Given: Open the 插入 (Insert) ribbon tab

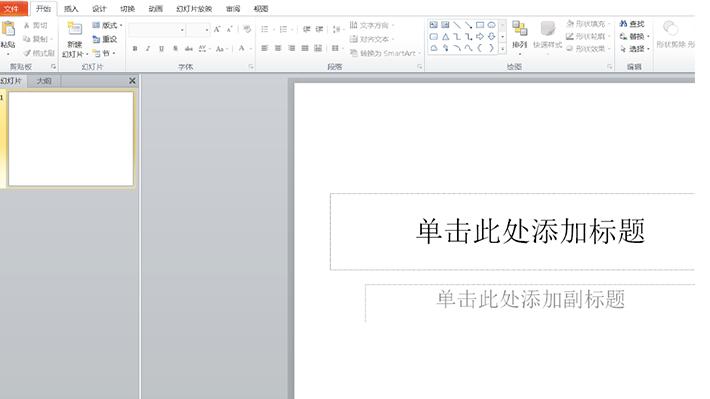Looking at the screenshot, I should (71, 9).
